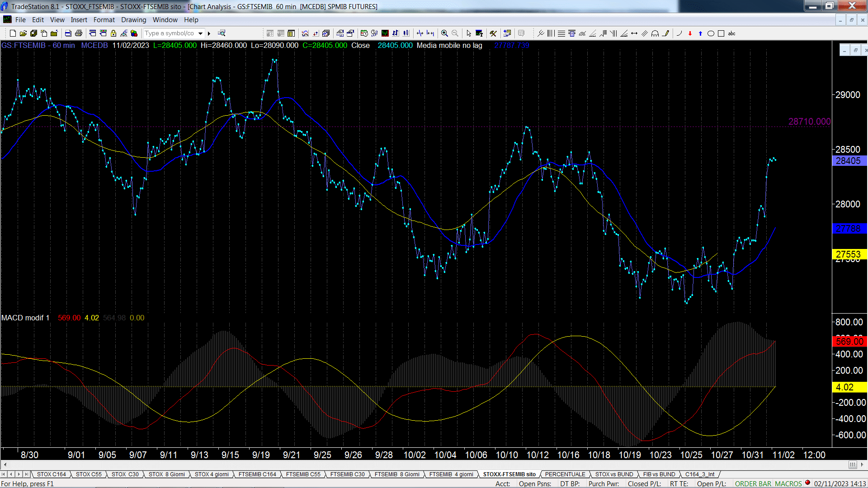
Task: Open the Window menu
Action: (165, 20)
